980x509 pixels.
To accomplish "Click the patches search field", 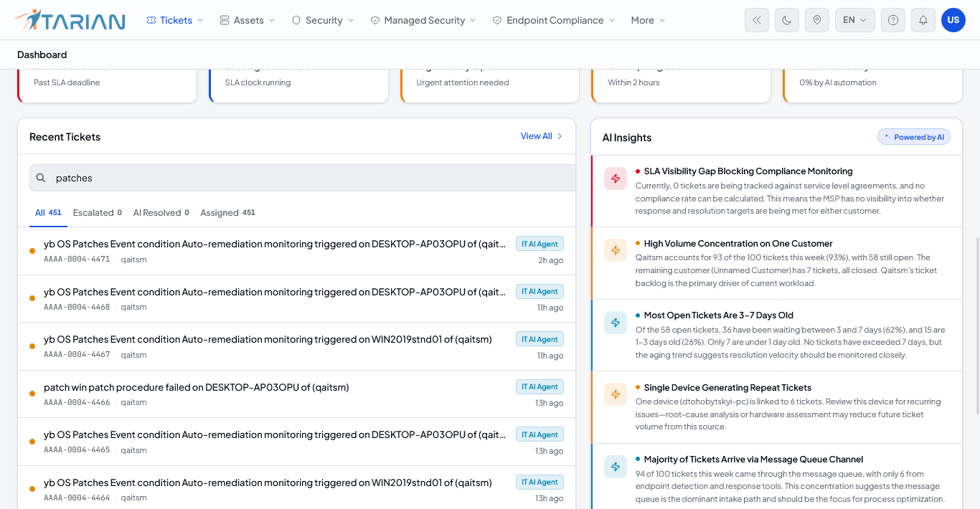I will point(303,178).
